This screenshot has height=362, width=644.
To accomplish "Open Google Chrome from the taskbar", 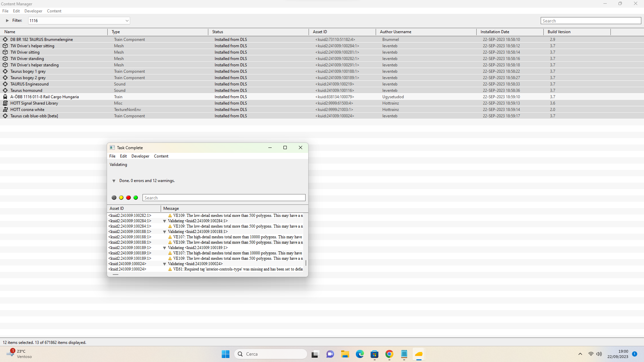I will (x=389, y=354).
